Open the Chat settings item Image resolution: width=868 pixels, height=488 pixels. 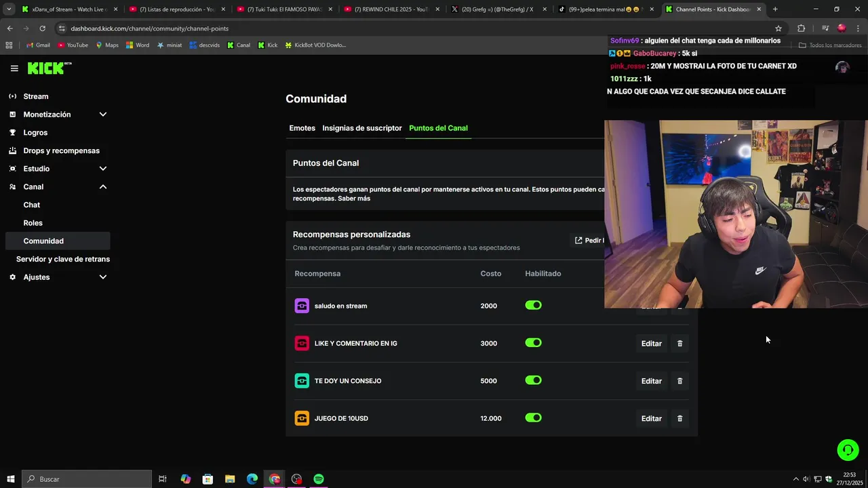coord(32,205)
